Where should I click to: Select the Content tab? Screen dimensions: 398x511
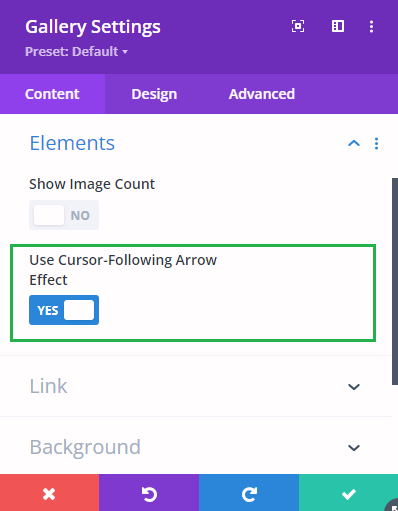click(52, 94)
